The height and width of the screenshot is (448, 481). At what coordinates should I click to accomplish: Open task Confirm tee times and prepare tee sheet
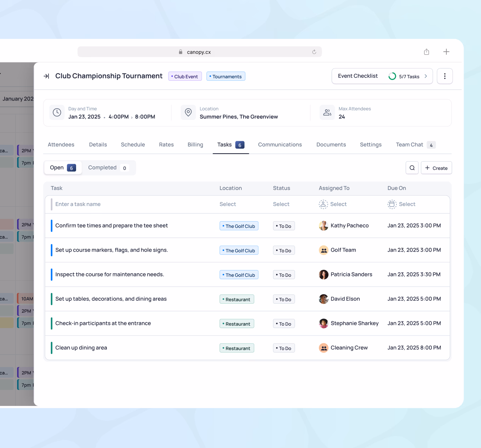pos(111,226)
